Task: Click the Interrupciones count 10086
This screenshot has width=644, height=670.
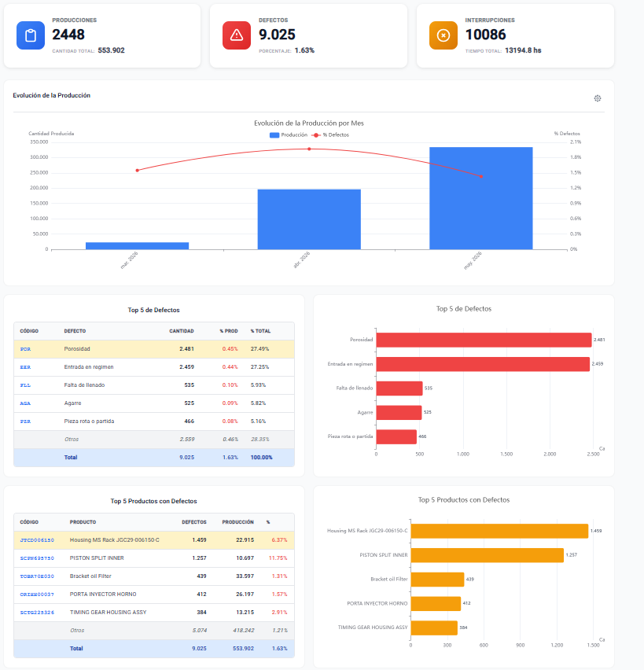Action: 485,35
